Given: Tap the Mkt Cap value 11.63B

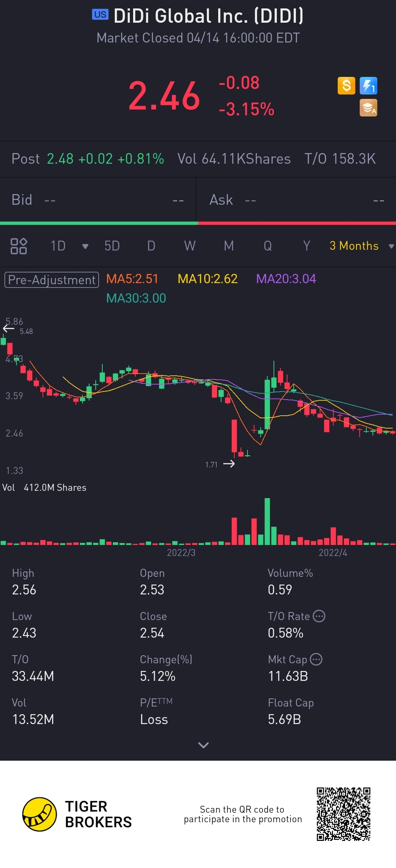Looking at the screenshot, I should tap(288, 676).
